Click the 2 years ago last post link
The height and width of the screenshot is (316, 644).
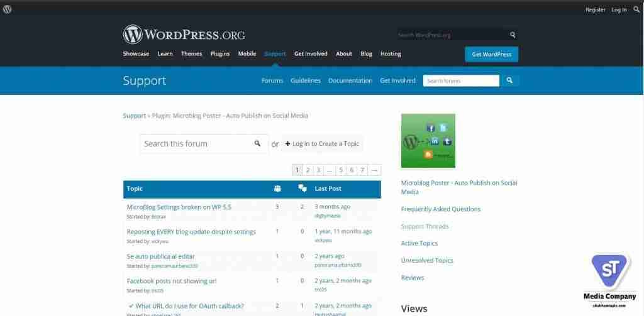(x=330, y=256)
